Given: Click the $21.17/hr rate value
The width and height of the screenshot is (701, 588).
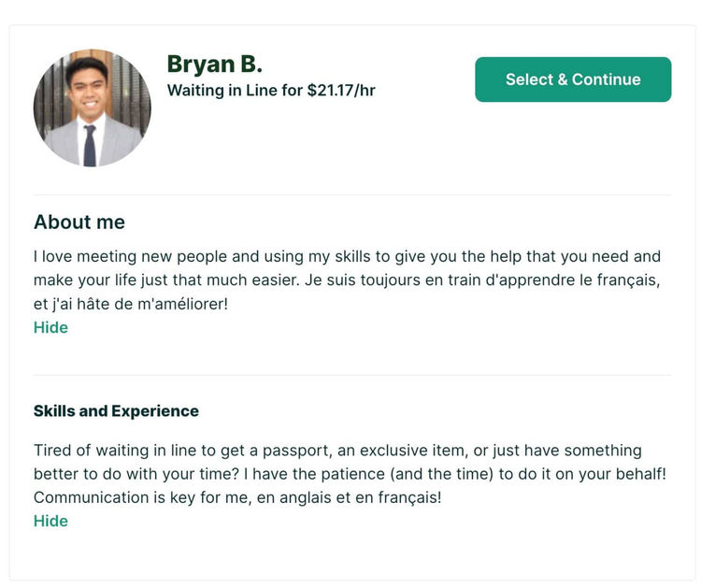Looking at the screenshot, I should tap(341, 91).
